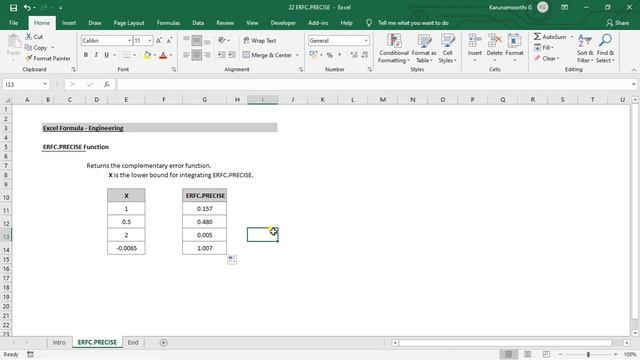
Task: Switch to the Insert ribbon tab
Action: pyautogui.click(x=69, y=23)
